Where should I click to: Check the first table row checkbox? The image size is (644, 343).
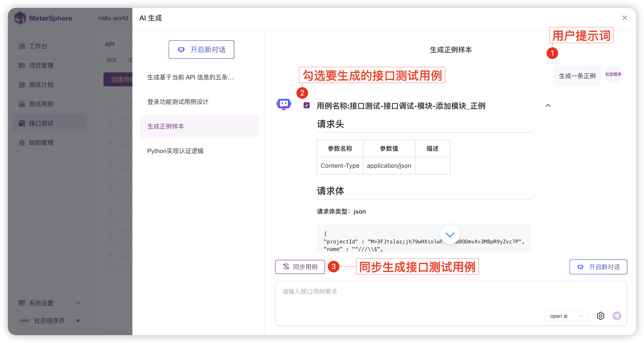pyautogui.click(x=125, y=121)
